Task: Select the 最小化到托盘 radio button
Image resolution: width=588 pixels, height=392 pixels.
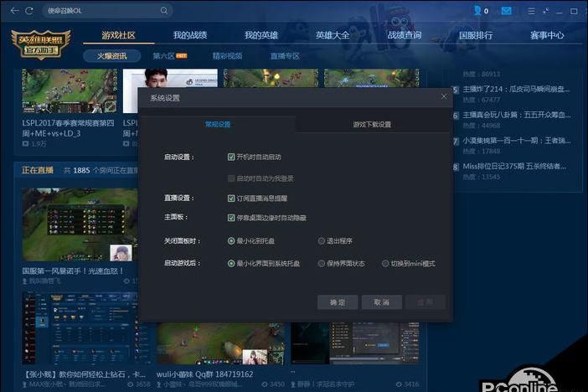Action: point(231,241)
